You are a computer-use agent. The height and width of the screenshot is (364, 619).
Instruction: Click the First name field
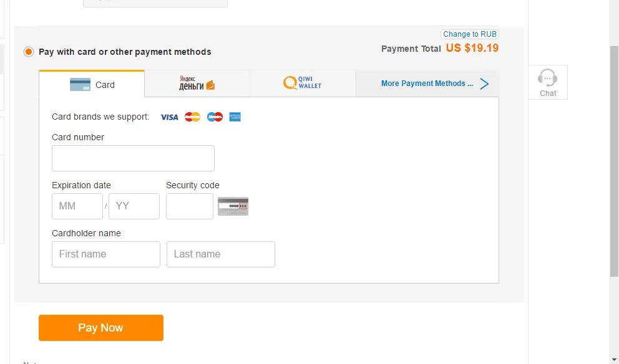point(106,254)
